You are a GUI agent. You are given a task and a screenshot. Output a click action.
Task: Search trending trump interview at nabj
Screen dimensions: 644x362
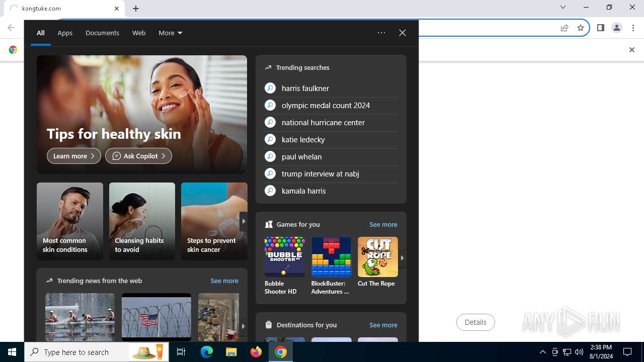pos(331,174)
